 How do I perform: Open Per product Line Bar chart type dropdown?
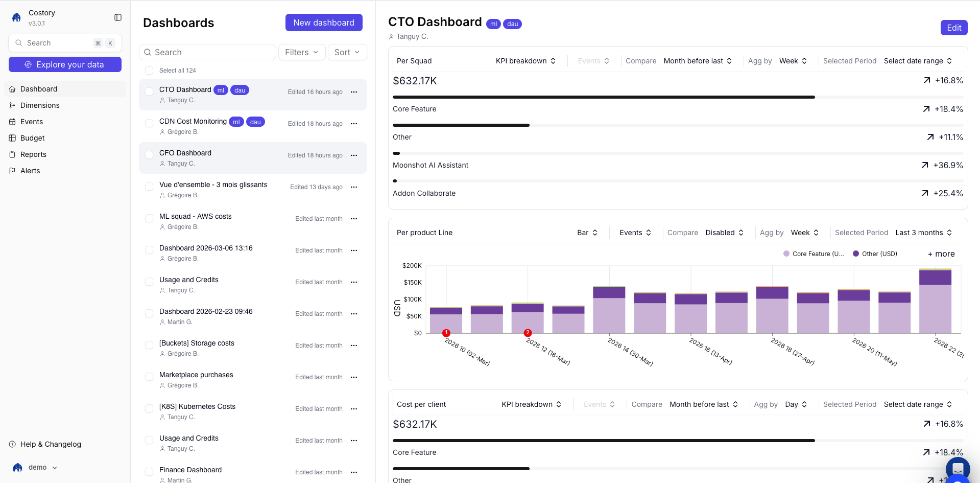point(587,233)
